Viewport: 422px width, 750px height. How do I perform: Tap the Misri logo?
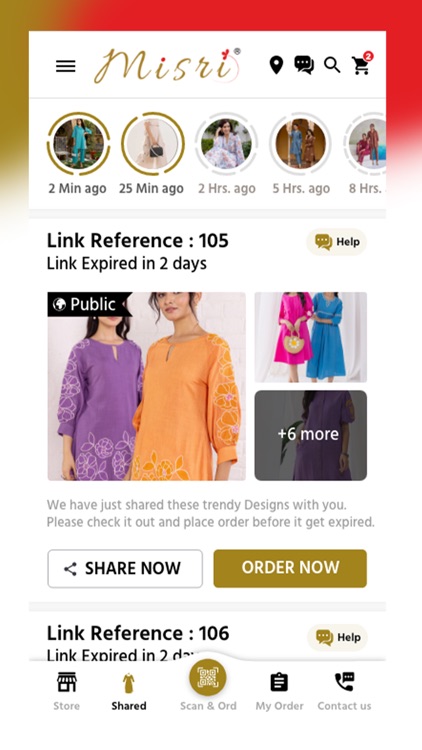click(167, 66)
